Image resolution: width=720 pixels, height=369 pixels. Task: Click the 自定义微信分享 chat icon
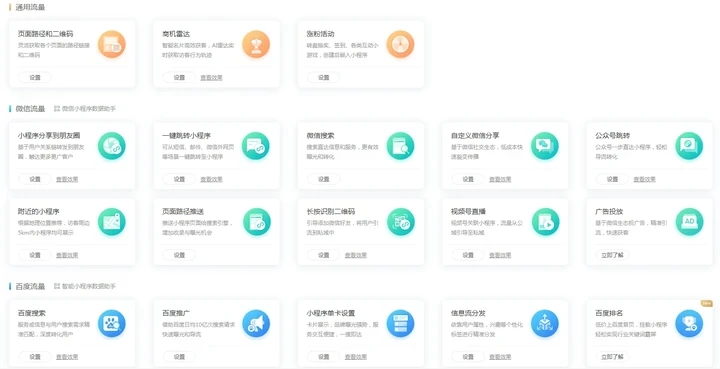click(x=545, y=146)
